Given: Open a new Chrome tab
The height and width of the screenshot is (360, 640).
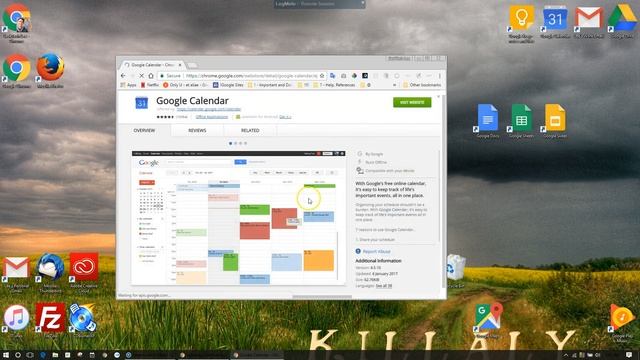Looking at the screenshot, I should (192, 65).
